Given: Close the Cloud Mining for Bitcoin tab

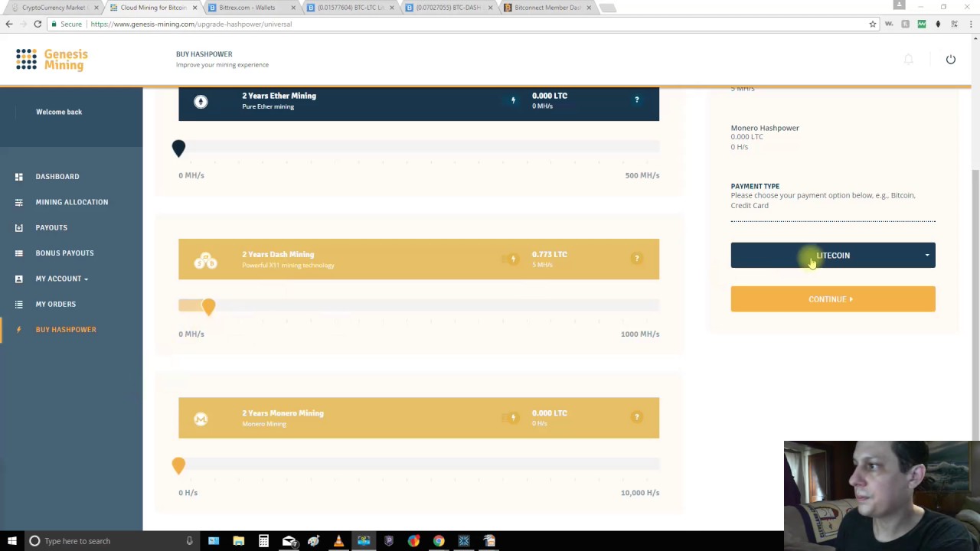Looking at the screenshot, I should (194, 8).
